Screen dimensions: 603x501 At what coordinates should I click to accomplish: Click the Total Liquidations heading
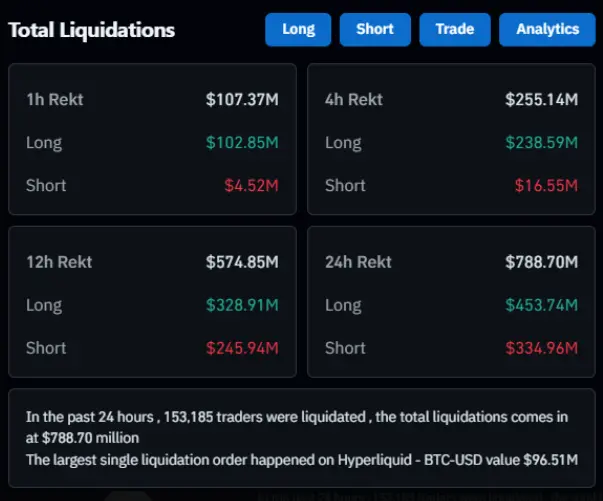[92, 30]
